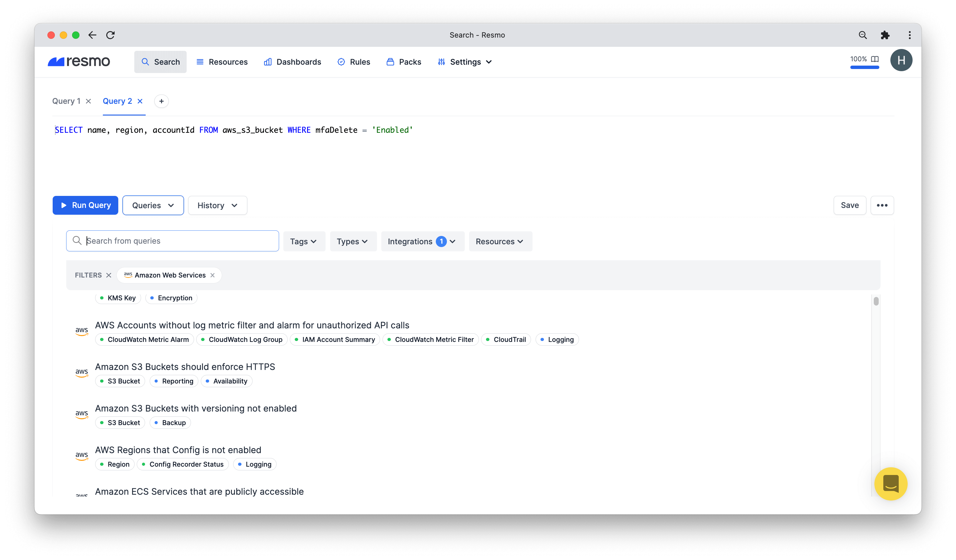
Task: Click the Encryption tag
Action: click(172, 298)
